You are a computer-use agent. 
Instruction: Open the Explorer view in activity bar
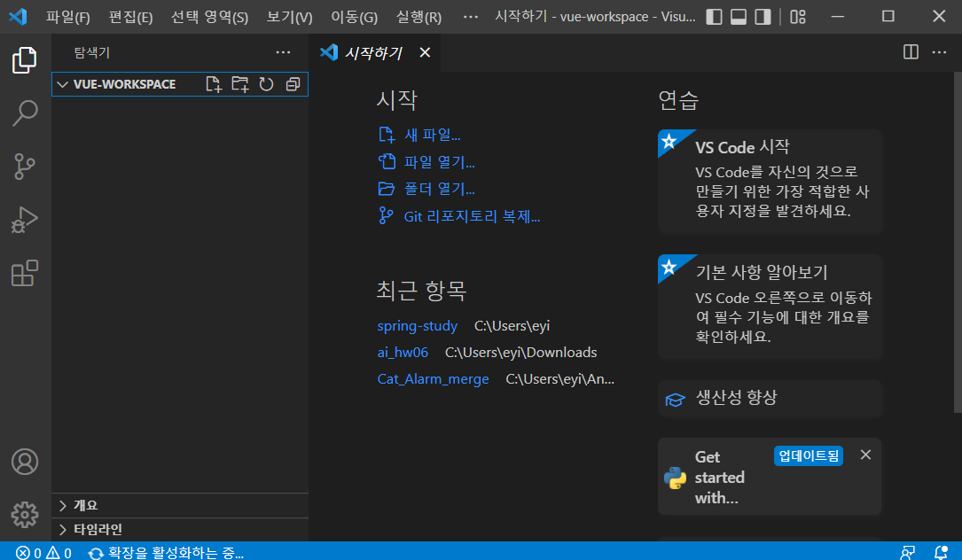(25, 60)
